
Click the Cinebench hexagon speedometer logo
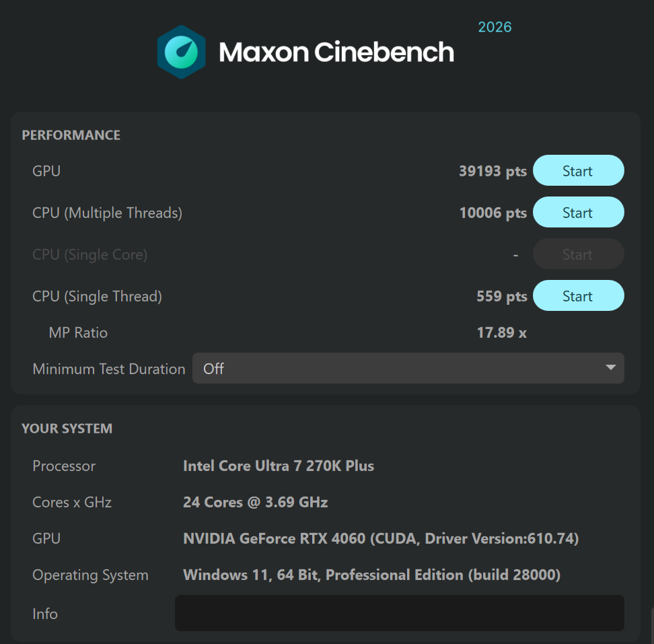[181, 52]
